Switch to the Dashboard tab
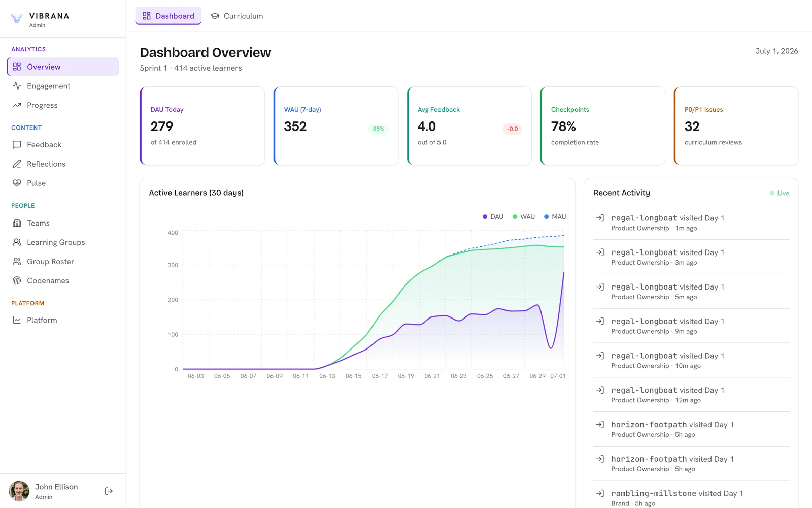Screen dimensions: 812x508 (x=168, y=16)
